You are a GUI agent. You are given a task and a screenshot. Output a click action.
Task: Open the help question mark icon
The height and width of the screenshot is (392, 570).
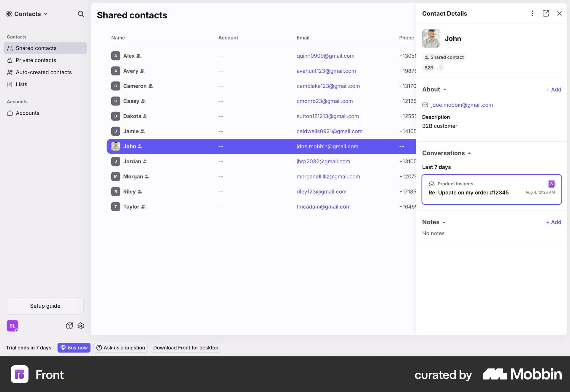click(x=69, y=326)
